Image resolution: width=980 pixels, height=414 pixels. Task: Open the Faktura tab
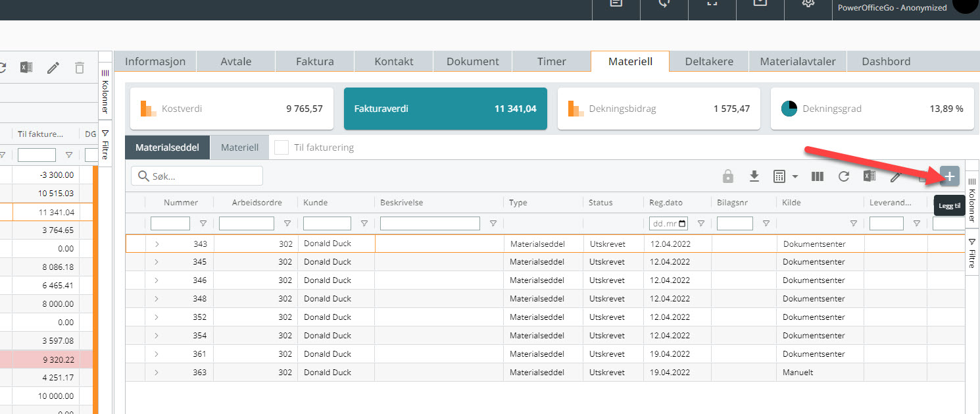coord(314,61)
